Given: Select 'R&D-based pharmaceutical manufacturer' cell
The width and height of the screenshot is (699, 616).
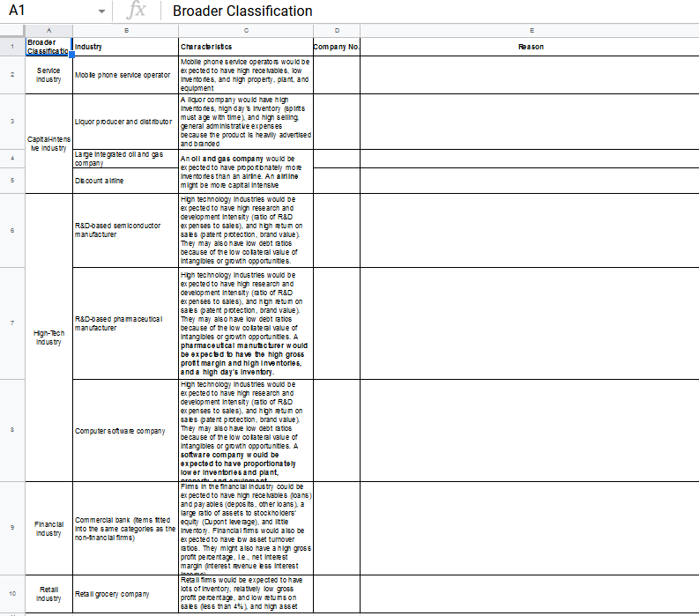Looking at the screenshot, I should [x=126, y=323].
